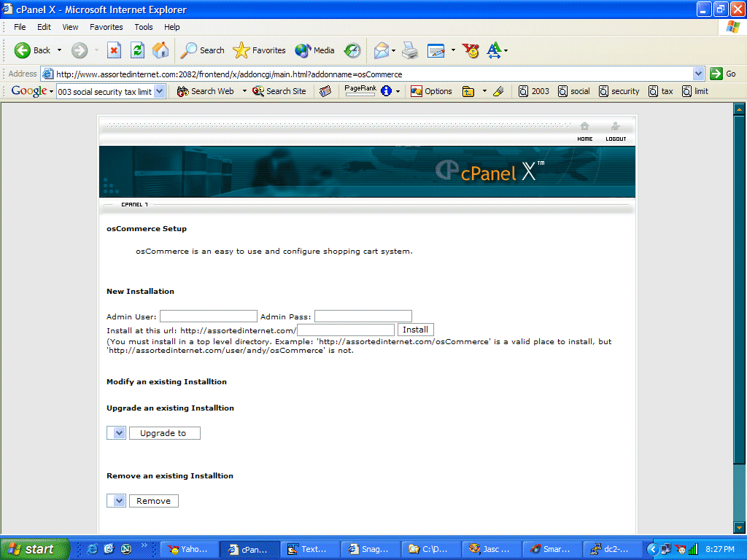Open the File menu
This screenshot has height=560, width=747.
[x=20, y=27]
